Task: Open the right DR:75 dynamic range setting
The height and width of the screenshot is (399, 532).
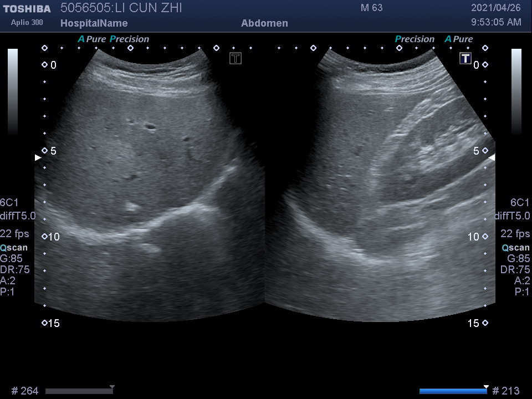Action: point(515,269)
